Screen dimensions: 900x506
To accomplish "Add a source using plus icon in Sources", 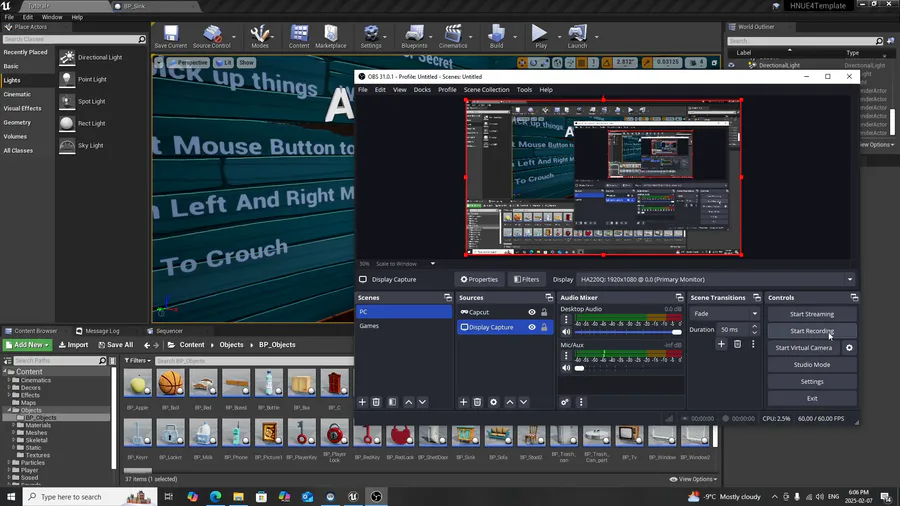I will tap(463, 402).
